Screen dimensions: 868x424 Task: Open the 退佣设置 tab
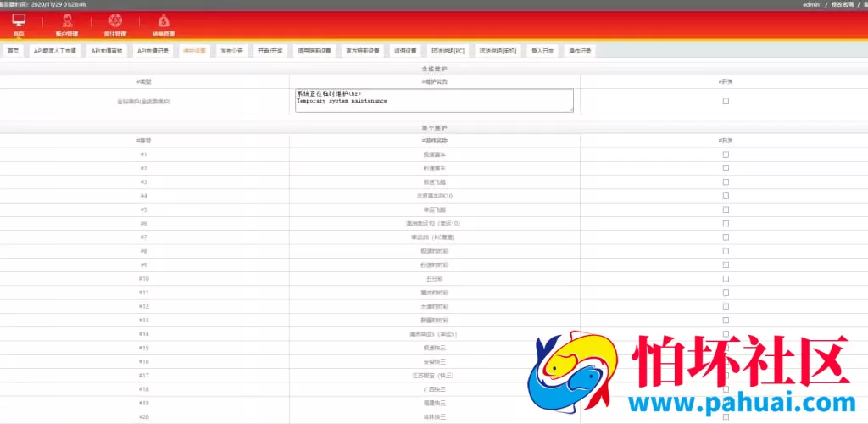pos(405,50)
